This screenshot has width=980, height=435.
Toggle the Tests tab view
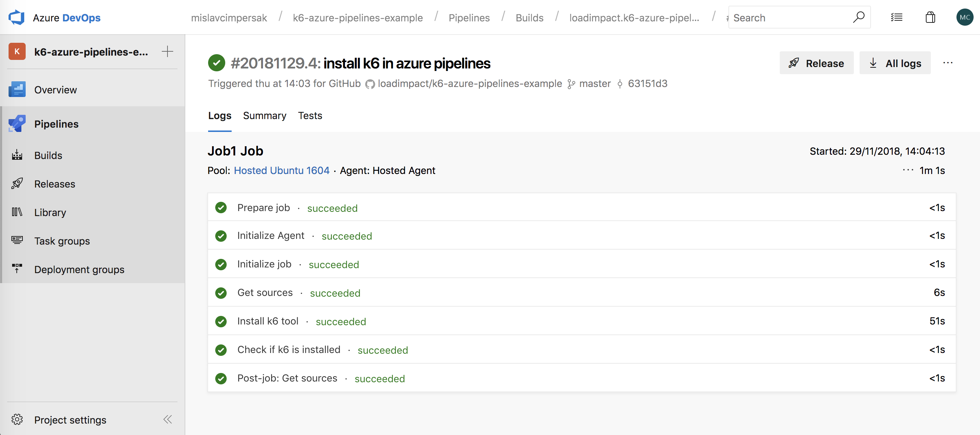[310, 115]
